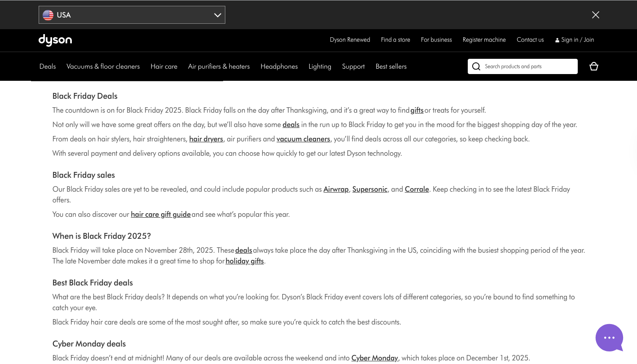637x364 pixels.
Task: Follow the hair dryers link
Action: coord(206,139)
